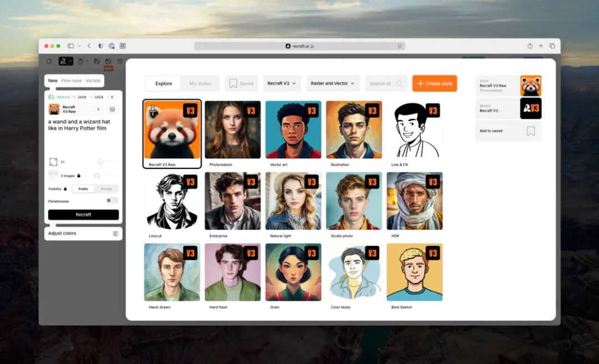599x364 pixels.
Task: Click the bookmark icon beside Add to saved
Action: [531, 131]
